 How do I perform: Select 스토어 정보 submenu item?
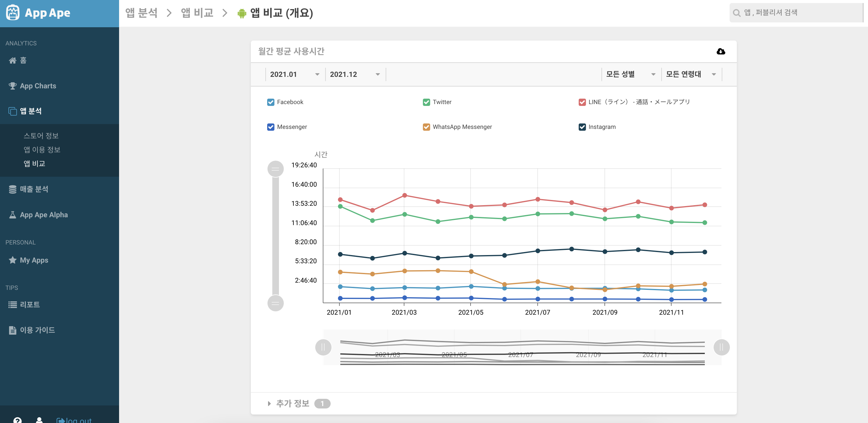tap(41, 136)
